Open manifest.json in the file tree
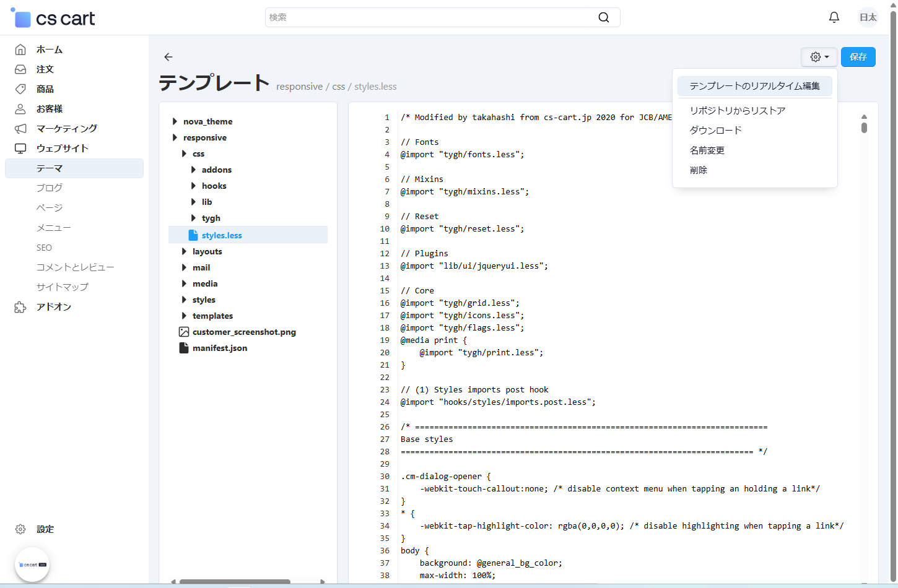 coord(219,348)
